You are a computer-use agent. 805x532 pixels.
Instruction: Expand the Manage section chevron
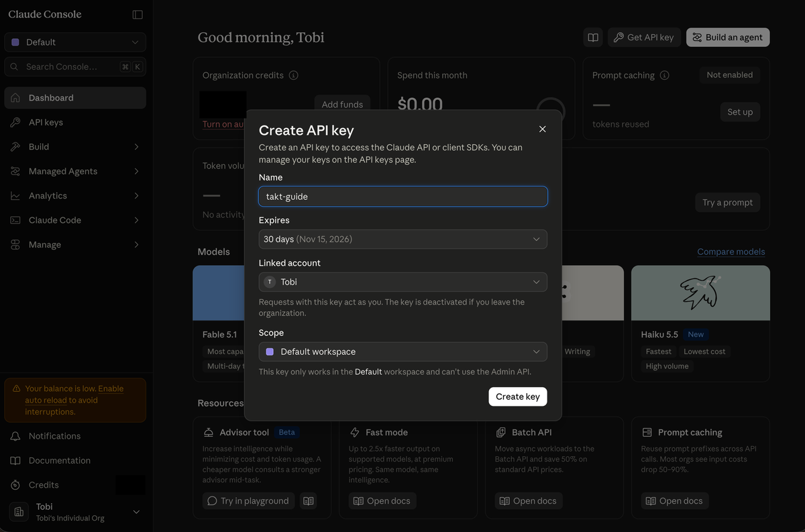(x=136, y=245)
